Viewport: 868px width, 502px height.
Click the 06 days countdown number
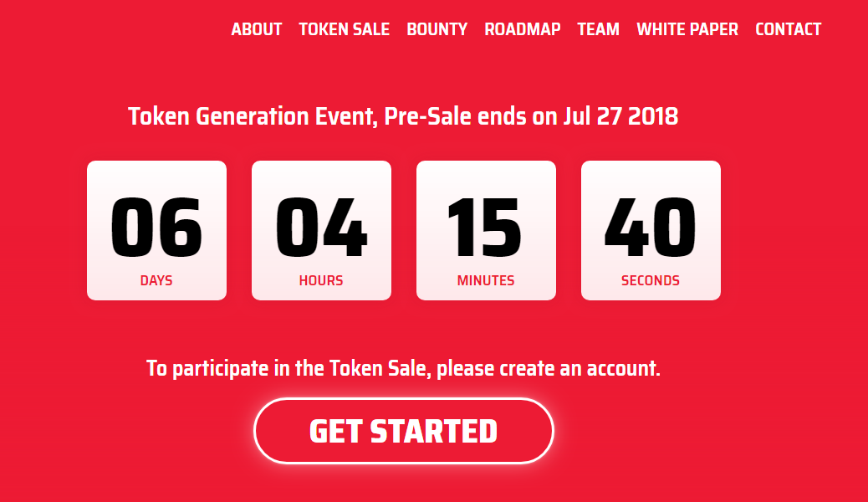[x=156, y=228]
